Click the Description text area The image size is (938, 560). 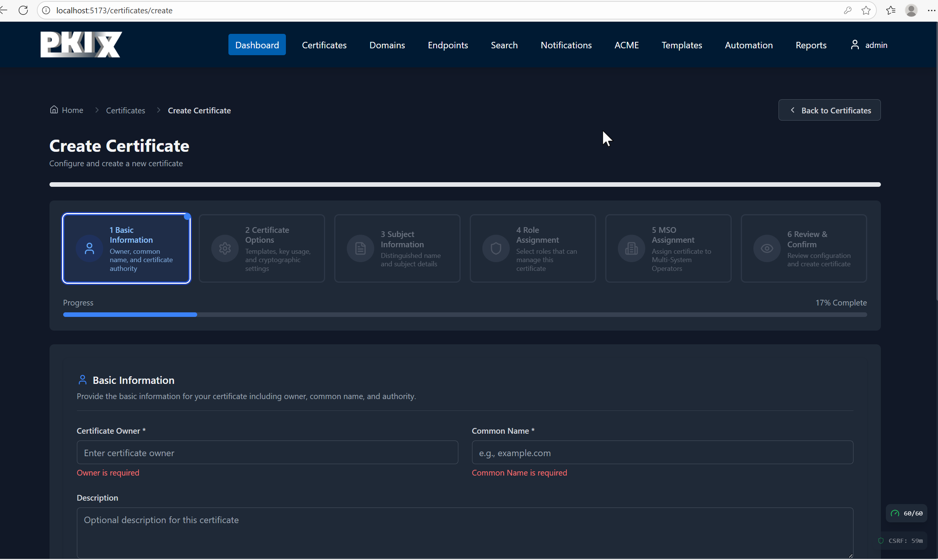(464, 533)
